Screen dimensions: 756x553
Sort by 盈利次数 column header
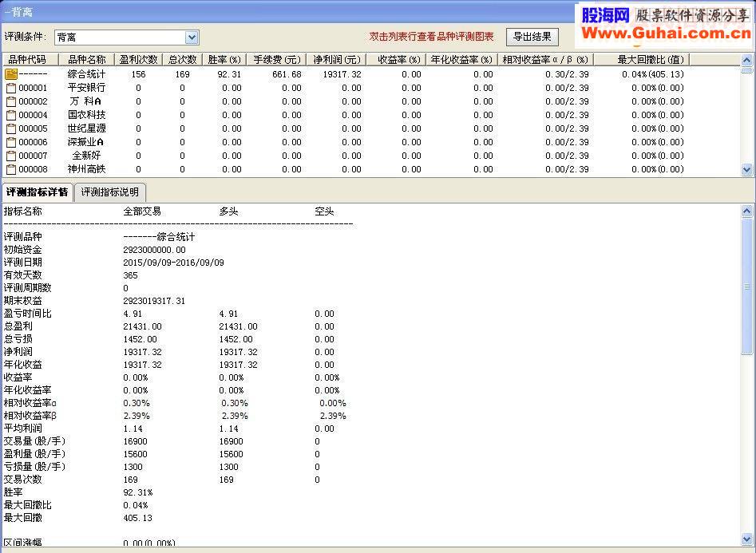(139, 59)
